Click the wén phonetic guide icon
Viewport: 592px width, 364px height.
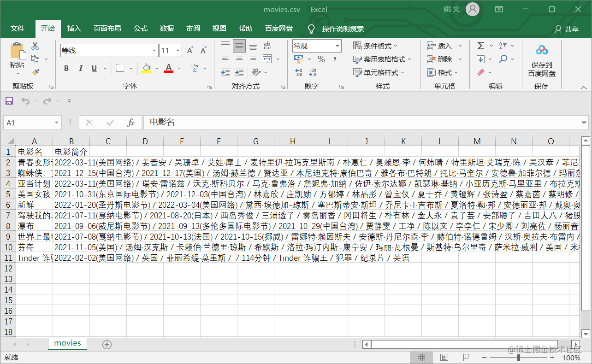point(194,68)
